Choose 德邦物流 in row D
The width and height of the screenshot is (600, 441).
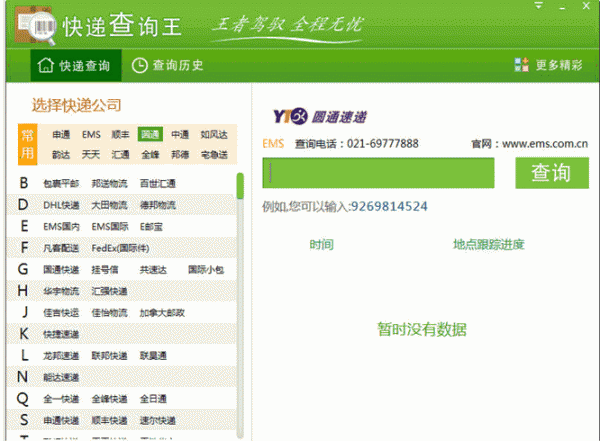(158, 205)
